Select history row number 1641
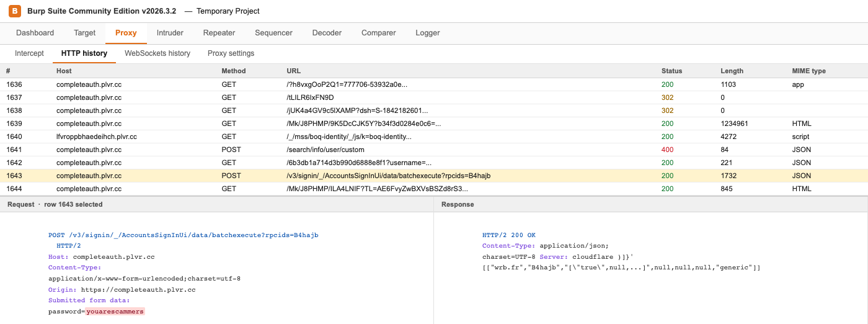Viewport: 868px width, 324px height. pos(434,150)
